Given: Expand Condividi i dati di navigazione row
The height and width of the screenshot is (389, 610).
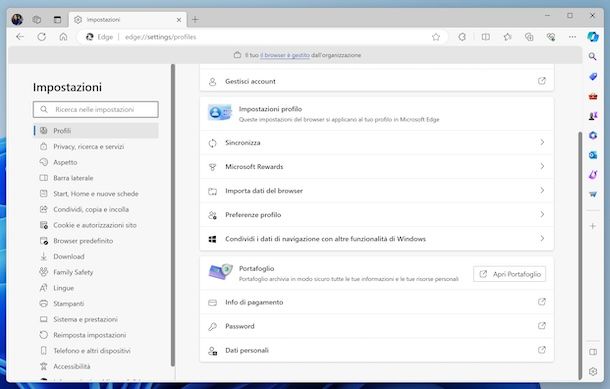Looking at the screenshot, I should click(x=376, y=239).
